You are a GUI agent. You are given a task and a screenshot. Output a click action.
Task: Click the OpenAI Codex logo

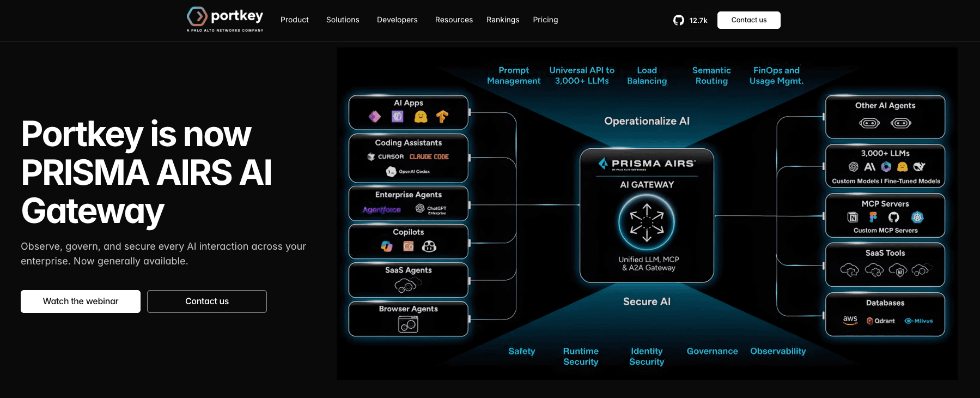pyautogui.click(x=408, y=172)
